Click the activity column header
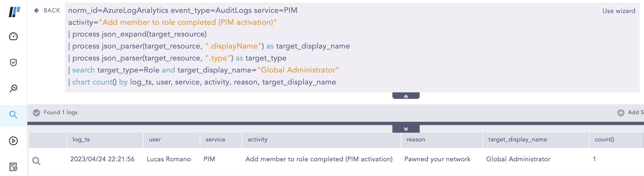644x176 pixels. (258, 139)
